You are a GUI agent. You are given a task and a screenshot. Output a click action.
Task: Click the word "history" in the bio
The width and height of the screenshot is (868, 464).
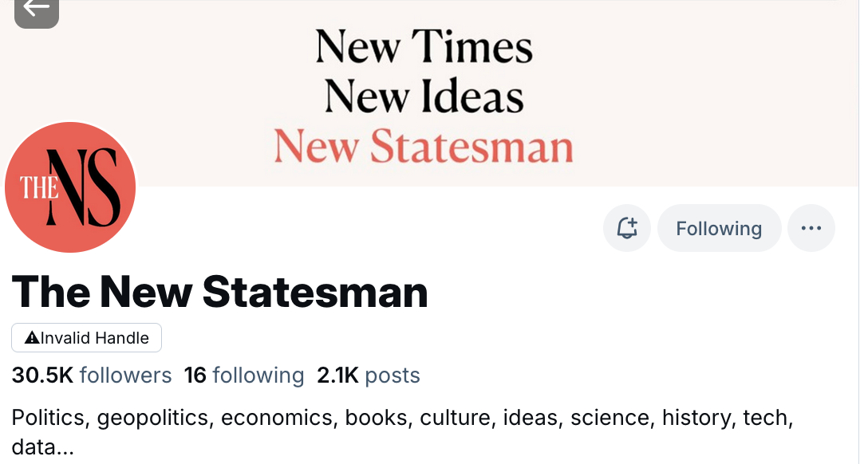(x=696, y=418)
